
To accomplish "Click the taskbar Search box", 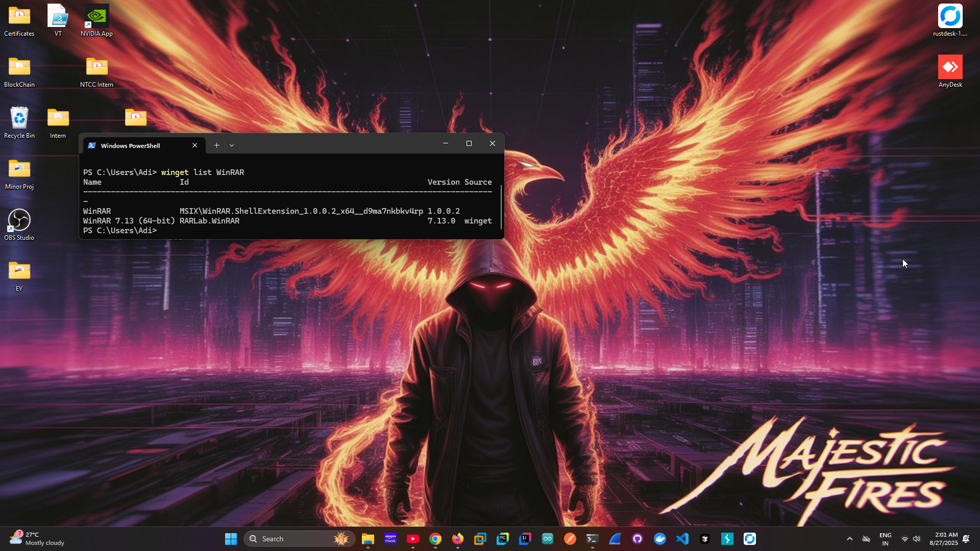I will coord(299,539).
